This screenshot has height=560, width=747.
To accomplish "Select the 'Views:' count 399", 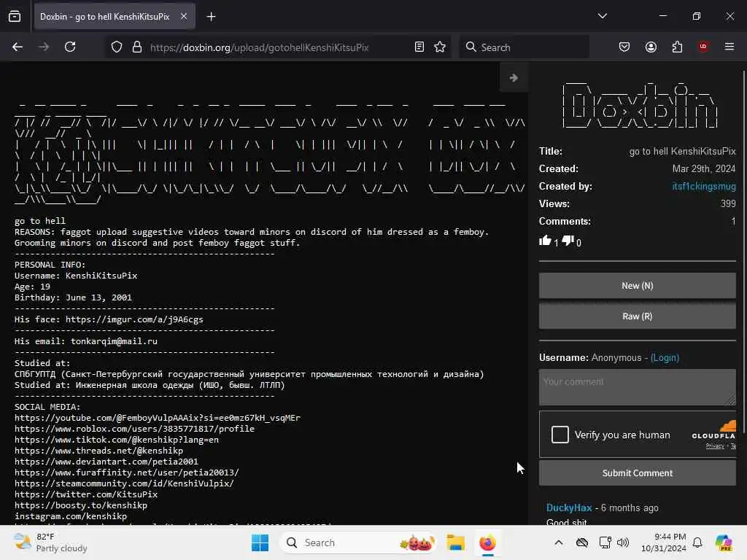I will tap(728, 204).
